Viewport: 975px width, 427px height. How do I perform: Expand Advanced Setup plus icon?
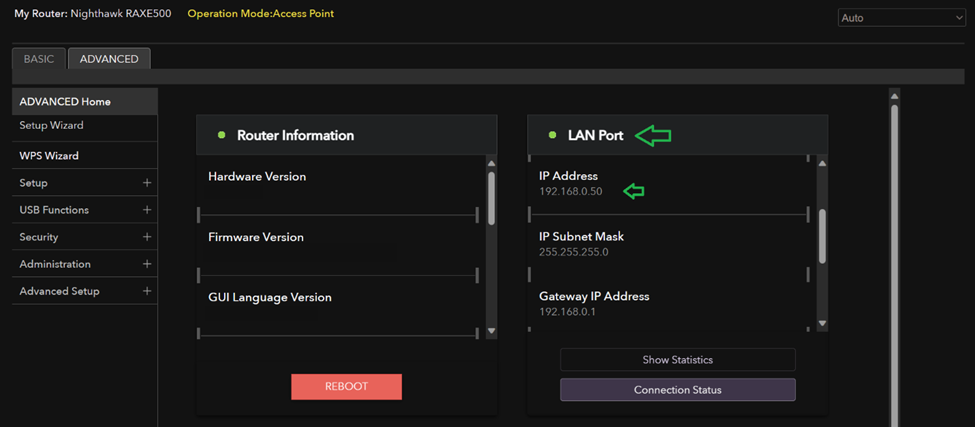[147, 291]
